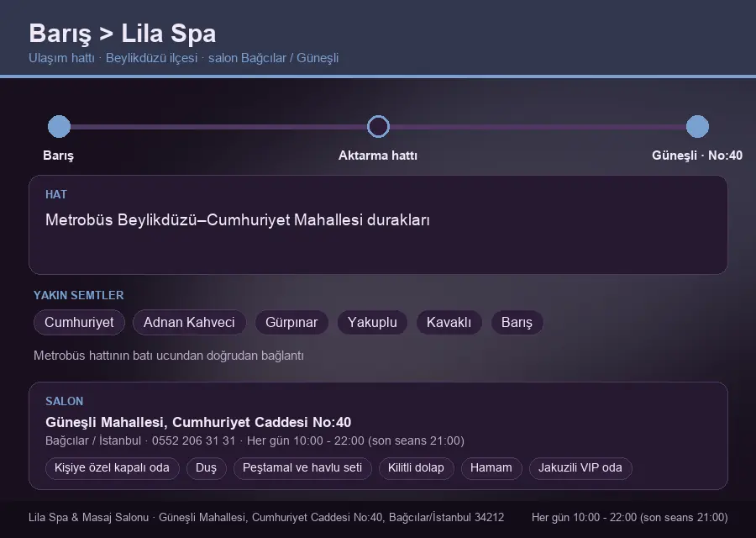
Task: Click the 'Jakuzili VIP oda' tag
Action: [580, 468]
